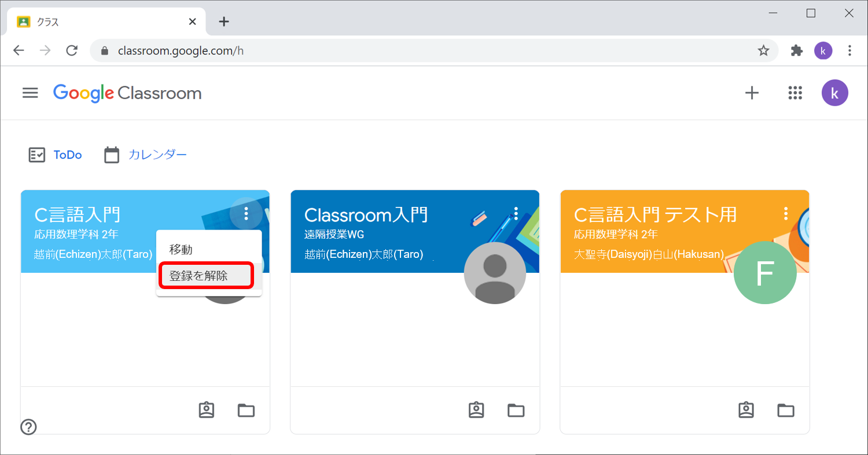Screen dimensions: 868x455
Task: Open three-dot menu on Classroom入門 card
Action: [516, 213]
